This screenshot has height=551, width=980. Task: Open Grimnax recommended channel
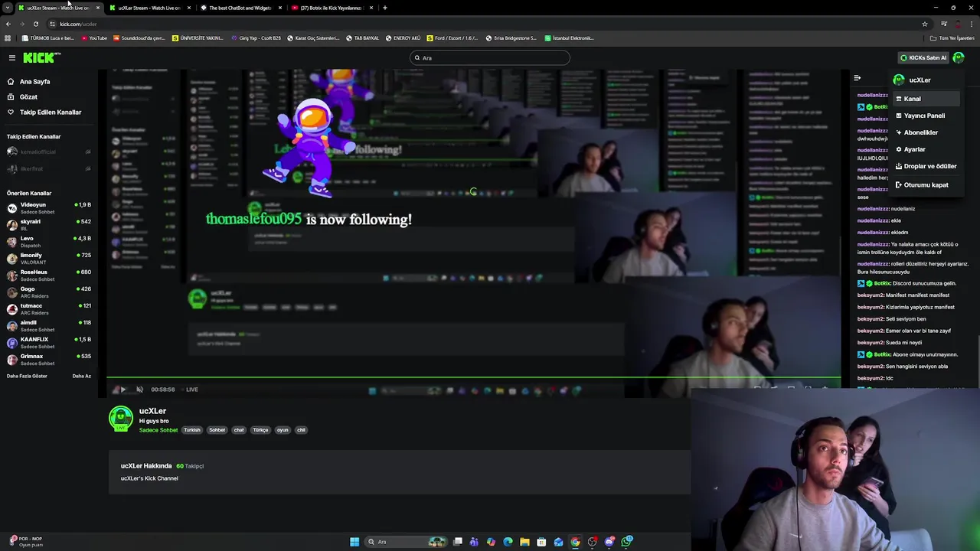point(48,359)
